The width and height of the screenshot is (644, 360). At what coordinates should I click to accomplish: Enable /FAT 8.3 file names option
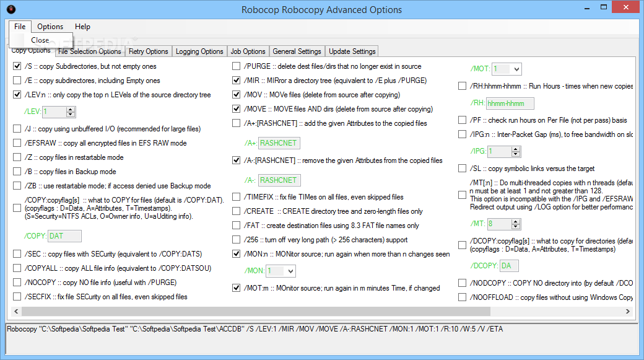click(236, 226)
